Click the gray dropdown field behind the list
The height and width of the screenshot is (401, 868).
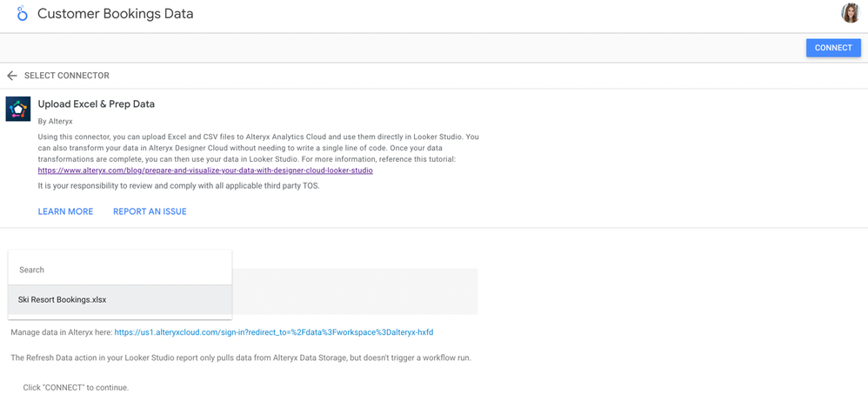[x=355, y=291]
